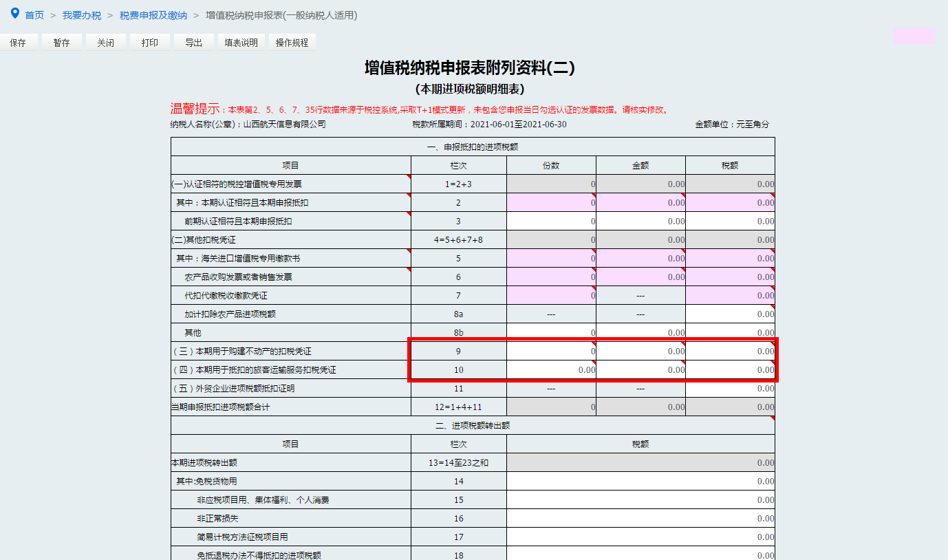Screen dimensions: 948x560
Task: Click row 6 金额 input field
Action: point(640,277)
